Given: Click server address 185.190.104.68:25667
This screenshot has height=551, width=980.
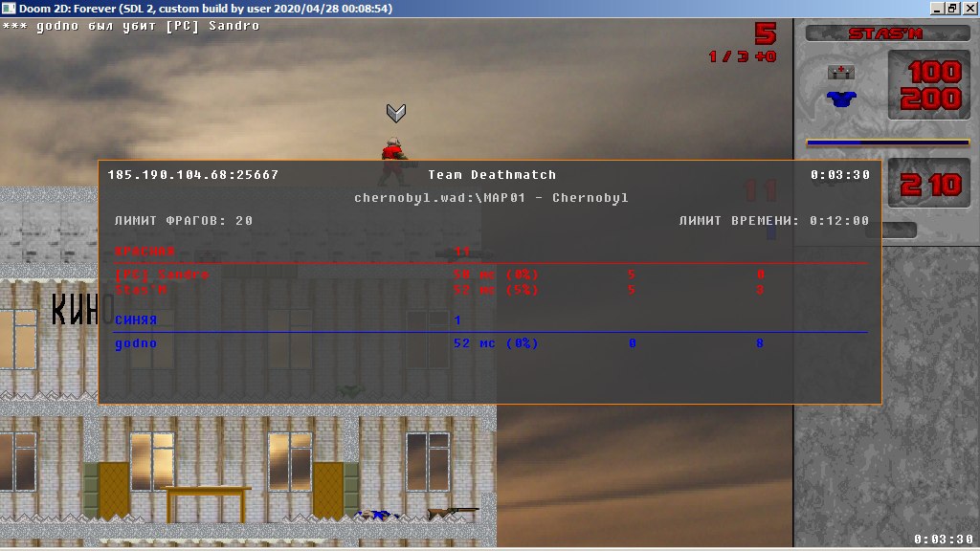Looking at the screenshot, I should (193, 175).
